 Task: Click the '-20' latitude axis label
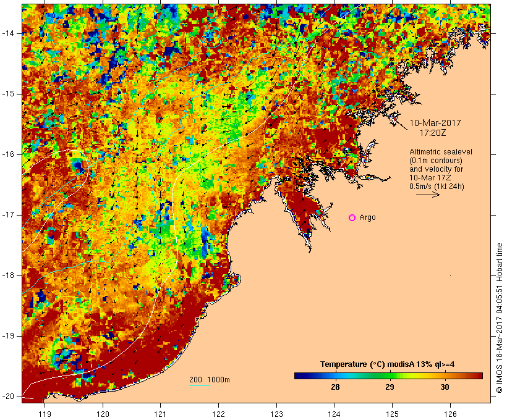coord(7,397)
